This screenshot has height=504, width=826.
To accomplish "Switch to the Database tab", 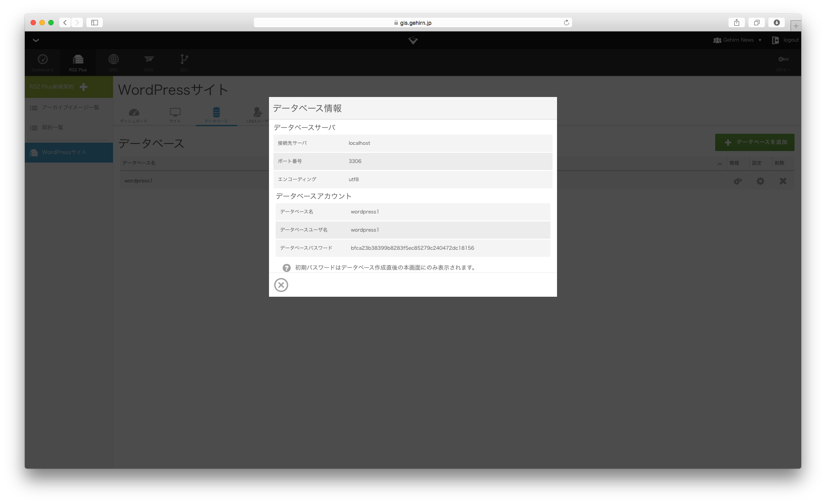I will pos(216,115).
